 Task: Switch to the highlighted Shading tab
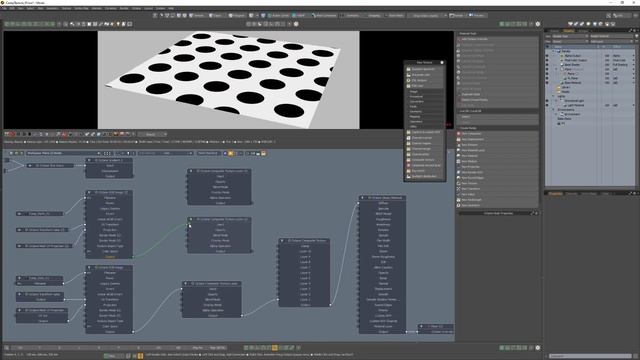(569, 31)
